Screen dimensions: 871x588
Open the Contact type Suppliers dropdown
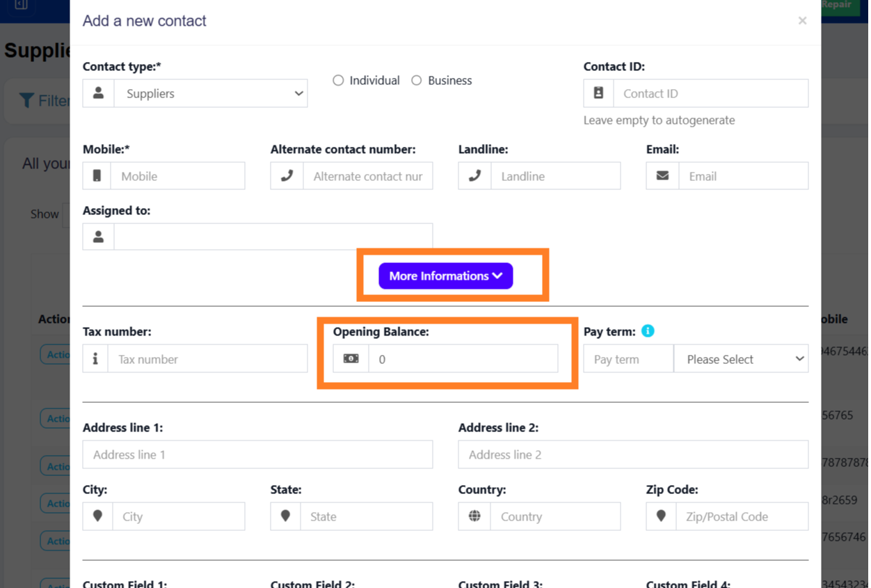[x=211, y=93]
